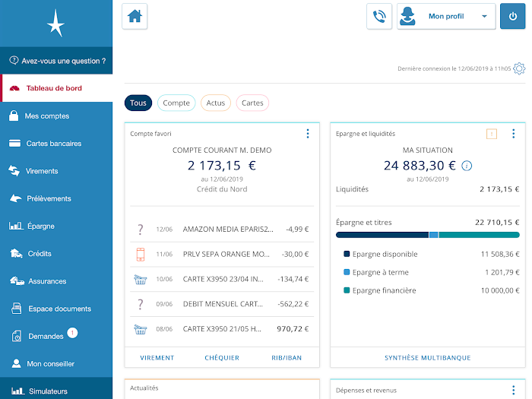Image resolution: width=532 pixels, height=399 pixels.
Task: Click the phone contact icon
Action: tap(379, 16)
